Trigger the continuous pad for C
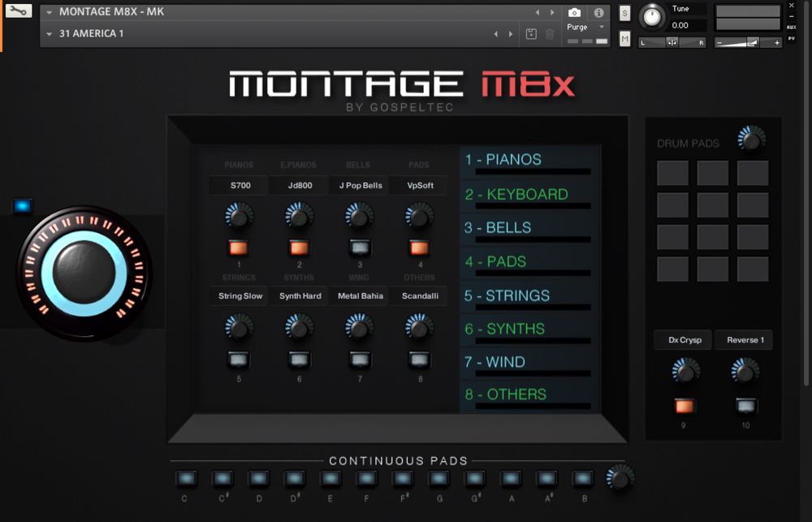This screenshot has height=522, width=812. tap(186, 479)
